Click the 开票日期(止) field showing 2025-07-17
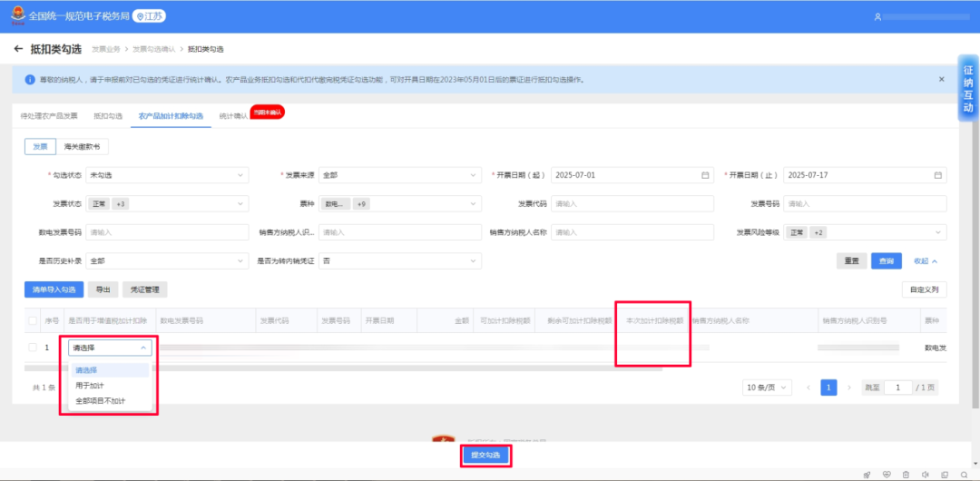The height and width of the screenshot is (481, 980). [865, 175]
